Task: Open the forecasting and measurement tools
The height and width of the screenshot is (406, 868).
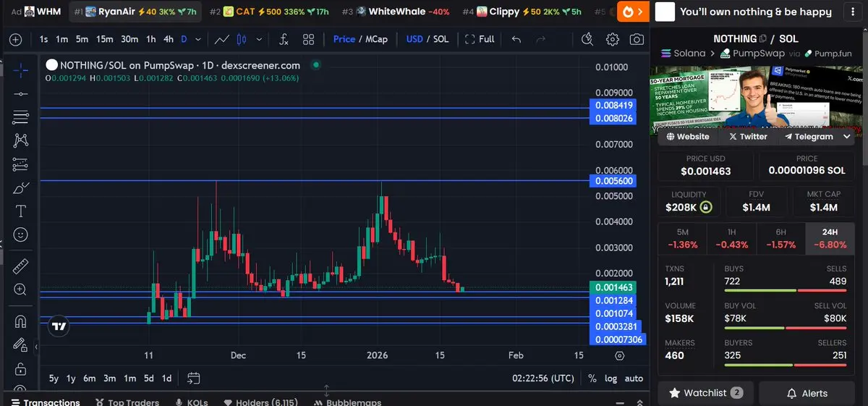Action: pos(21,164)
